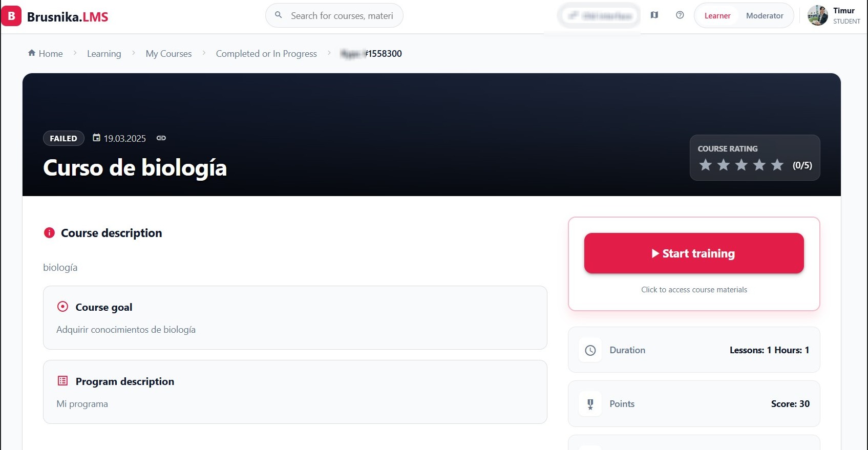Start training for the biology course
This screenshot has height=450, width=868.
694,253
